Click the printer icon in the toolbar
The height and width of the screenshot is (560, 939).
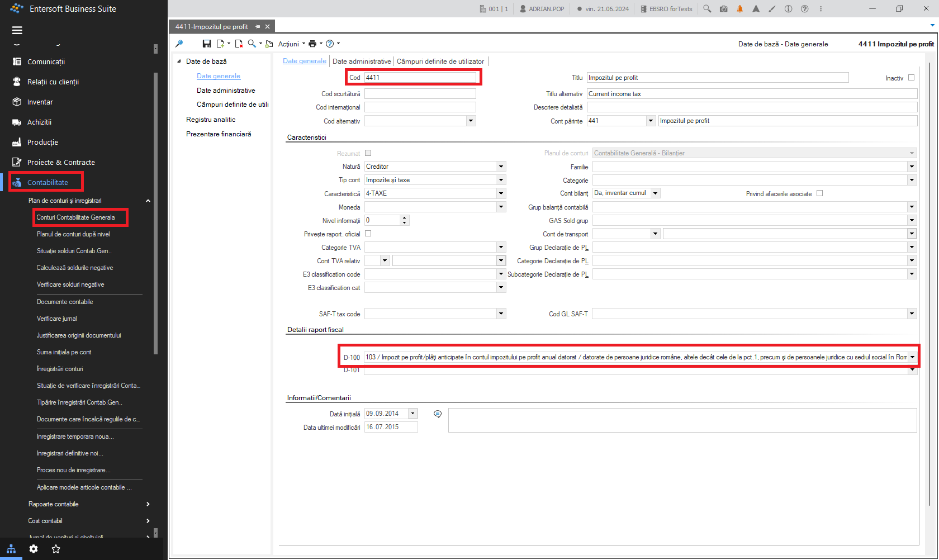pyautogui.click(x=312, y=44)
